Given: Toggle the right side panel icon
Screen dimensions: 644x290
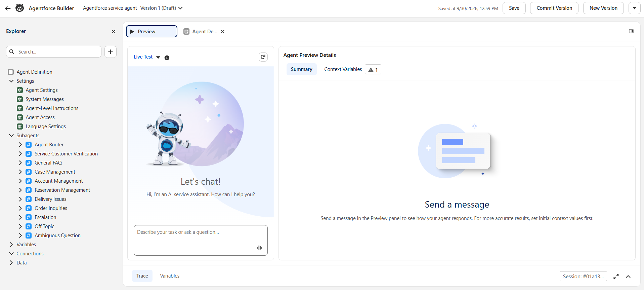Looking at the screenshot, I should (x=631, y=31).
